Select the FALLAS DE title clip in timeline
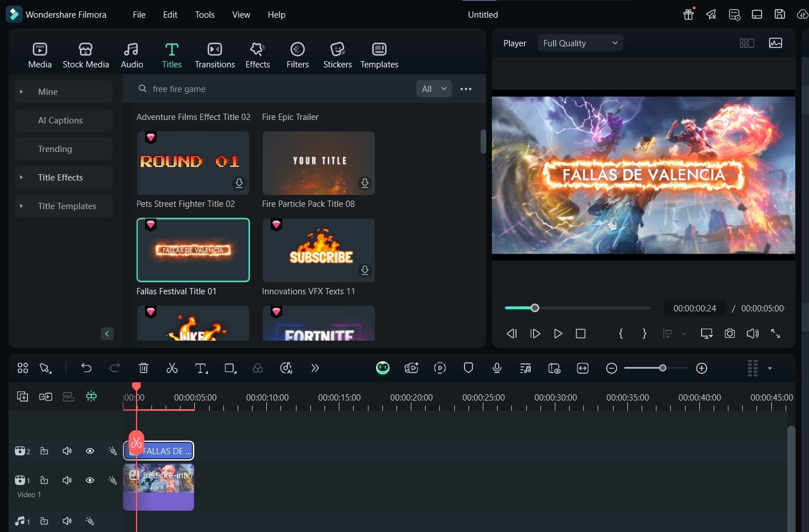This screenshot has height=532, width=809. click(159, 451)
